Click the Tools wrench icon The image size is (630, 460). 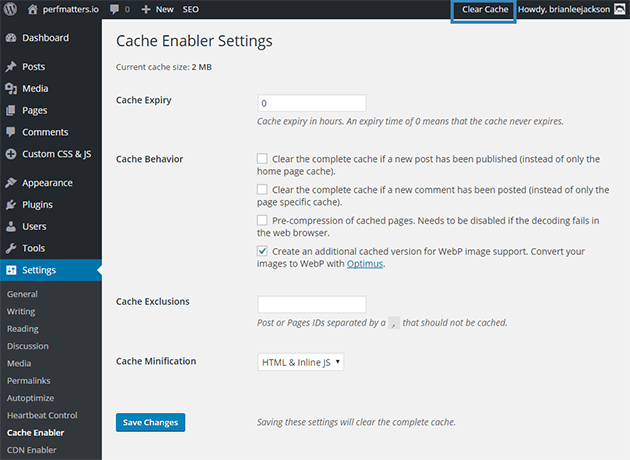(x=11, y=248)
